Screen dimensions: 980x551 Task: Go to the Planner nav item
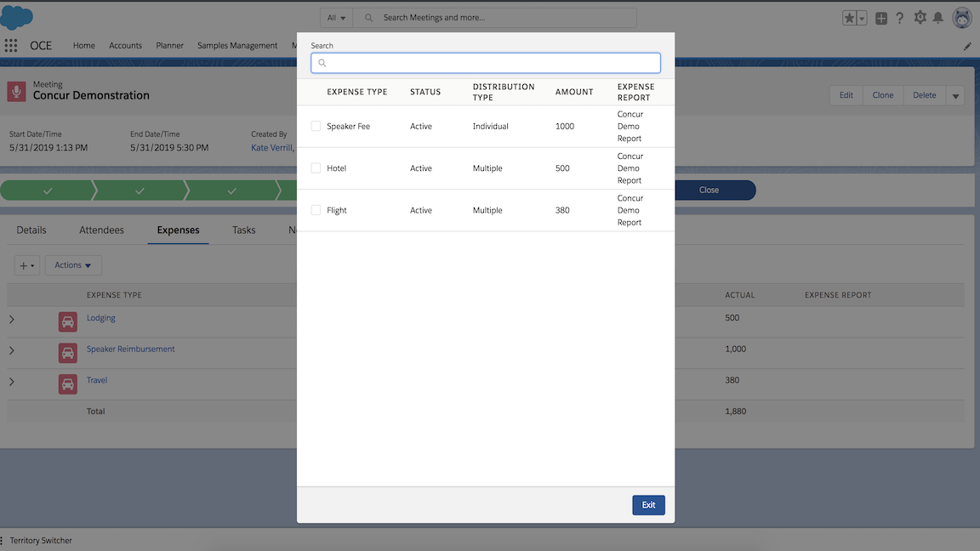[x=169, y=46]
